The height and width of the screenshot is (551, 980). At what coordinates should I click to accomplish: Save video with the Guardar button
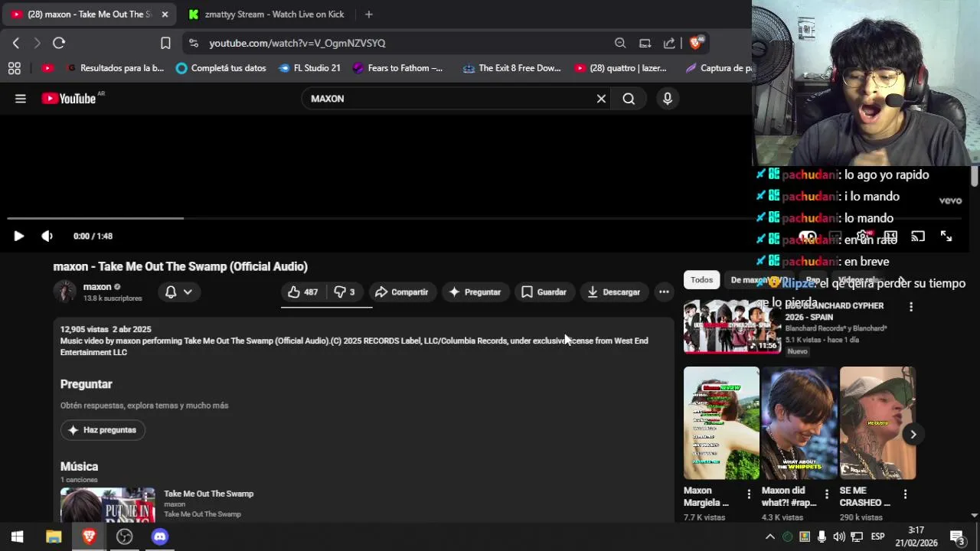pos(544,292)
